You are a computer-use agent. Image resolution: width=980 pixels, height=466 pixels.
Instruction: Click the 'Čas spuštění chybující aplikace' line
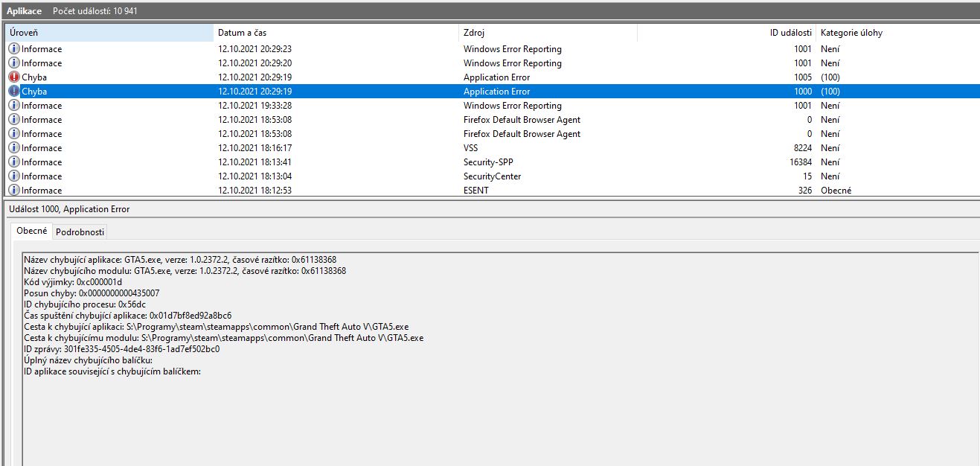[x=127, y=315]
